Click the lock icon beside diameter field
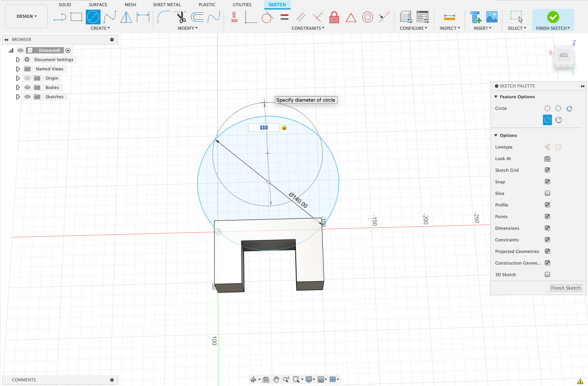The width and height of the screenshot is (588, 386). 284,128
